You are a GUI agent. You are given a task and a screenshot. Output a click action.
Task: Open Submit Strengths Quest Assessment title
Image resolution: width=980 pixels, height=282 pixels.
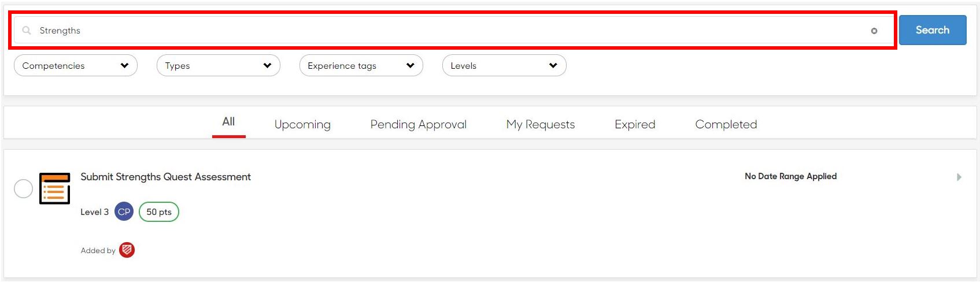pos(165,177)
